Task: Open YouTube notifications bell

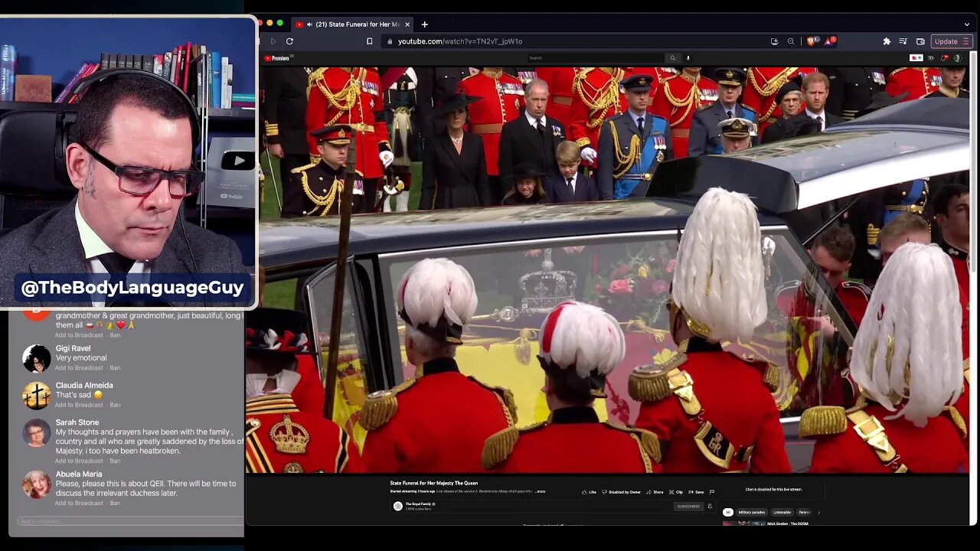Action: pyautogui.click(x=944, y=58)
